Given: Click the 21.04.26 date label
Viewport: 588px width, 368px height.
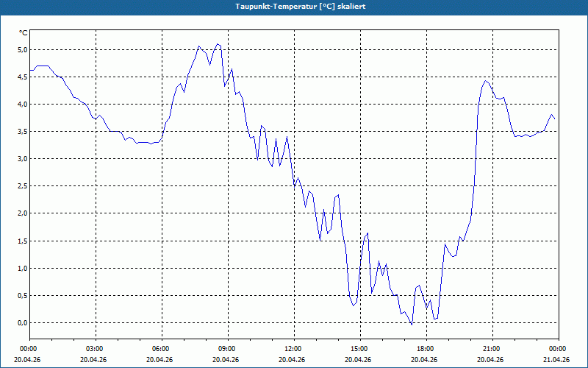Looking at the screenshot, I should (x=556, y=360).
